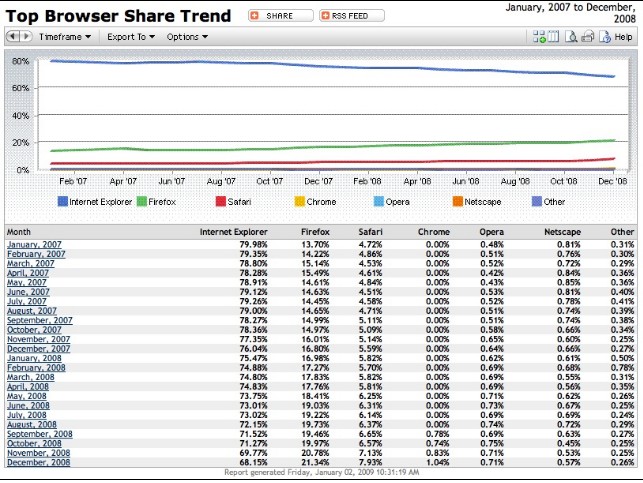Screen dimensions: 643x483
Task: Click the Opera light blue legend swatch
Action: [x=379, y=201]
